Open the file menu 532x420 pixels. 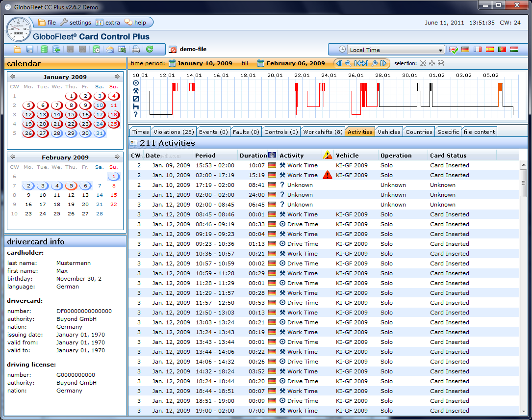[47, 23]
